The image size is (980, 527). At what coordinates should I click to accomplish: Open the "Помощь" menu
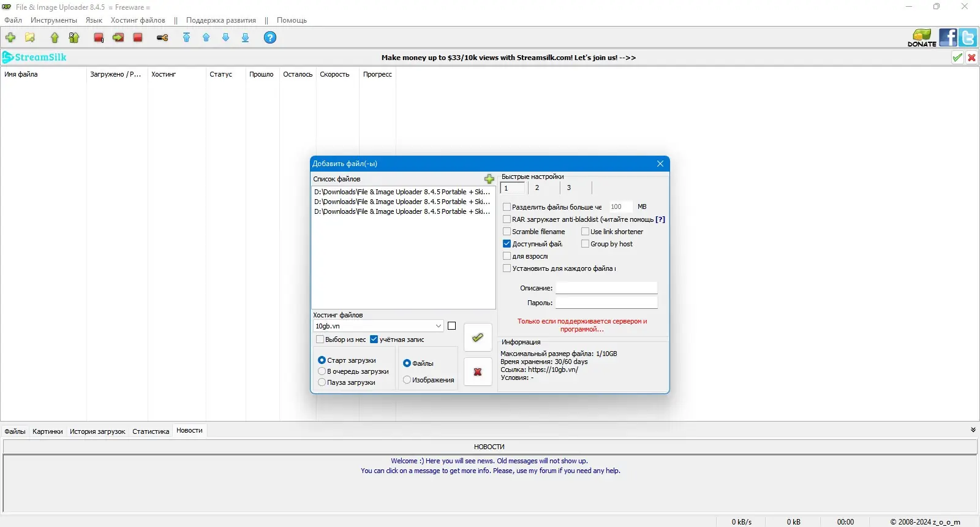(x=292, y=20)
